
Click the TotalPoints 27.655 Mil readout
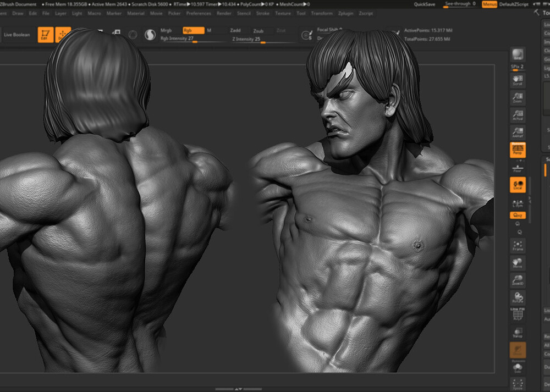coord(427,39)
